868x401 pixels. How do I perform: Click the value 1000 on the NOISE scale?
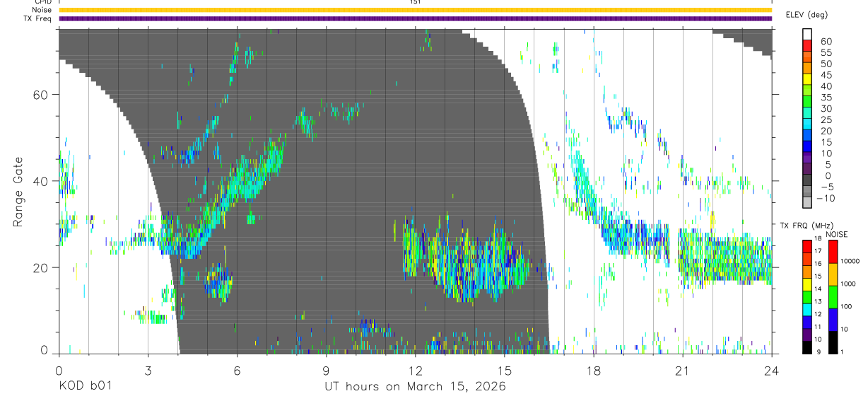click(x=849, y=284)
